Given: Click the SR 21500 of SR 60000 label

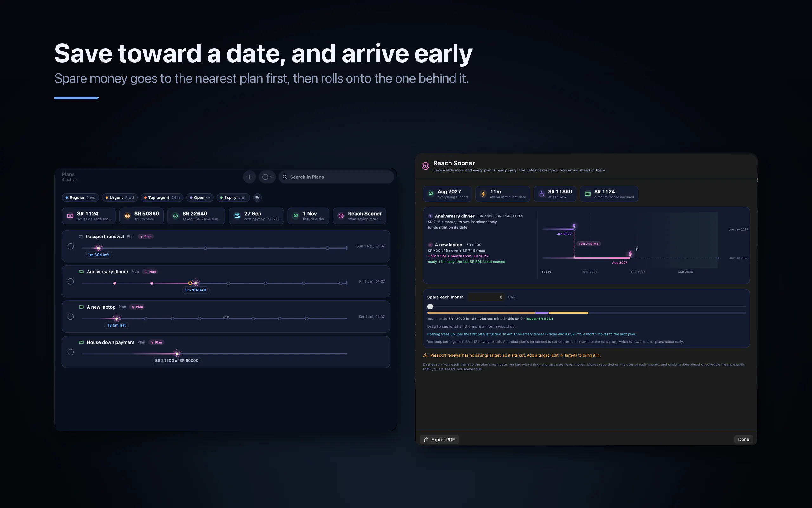Looking at the screenshot, I should click(177, 361).
